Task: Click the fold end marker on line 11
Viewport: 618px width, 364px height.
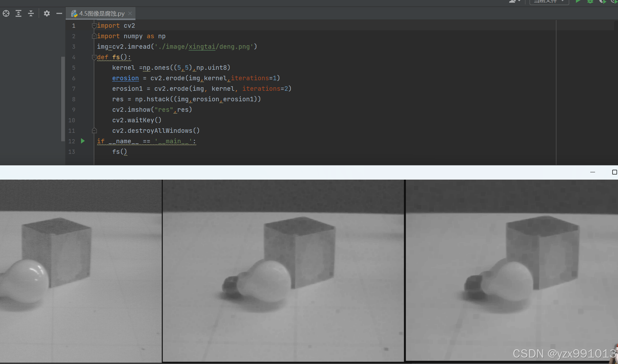Action: click(94, 131)
